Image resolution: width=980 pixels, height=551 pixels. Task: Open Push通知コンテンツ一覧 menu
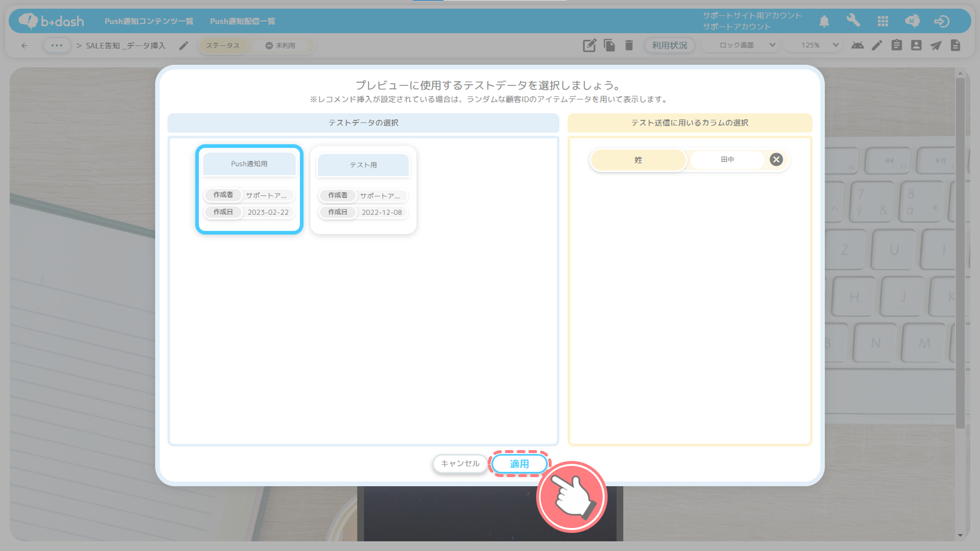point(149,21)
